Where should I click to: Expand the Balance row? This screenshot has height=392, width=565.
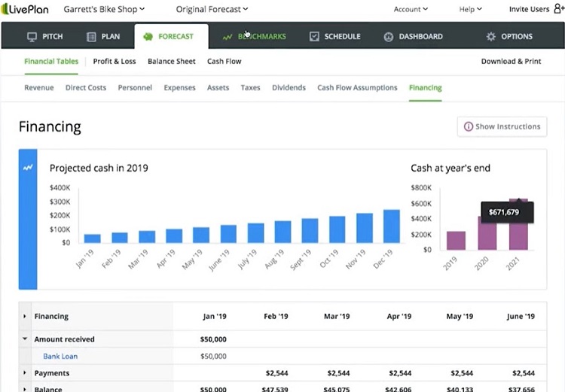click(25, 389)
